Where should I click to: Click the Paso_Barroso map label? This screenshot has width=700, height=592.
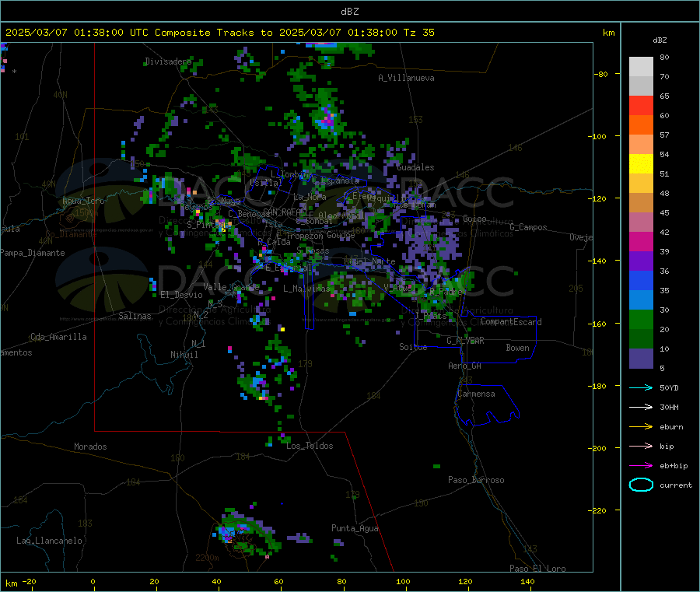(x=476, y=480)
